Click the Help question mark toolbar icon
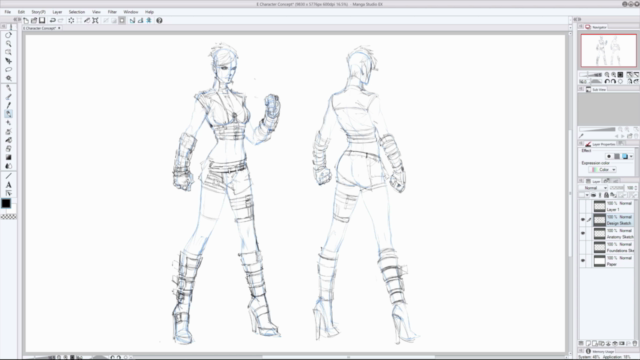640x360 pixels. point(159,20)
